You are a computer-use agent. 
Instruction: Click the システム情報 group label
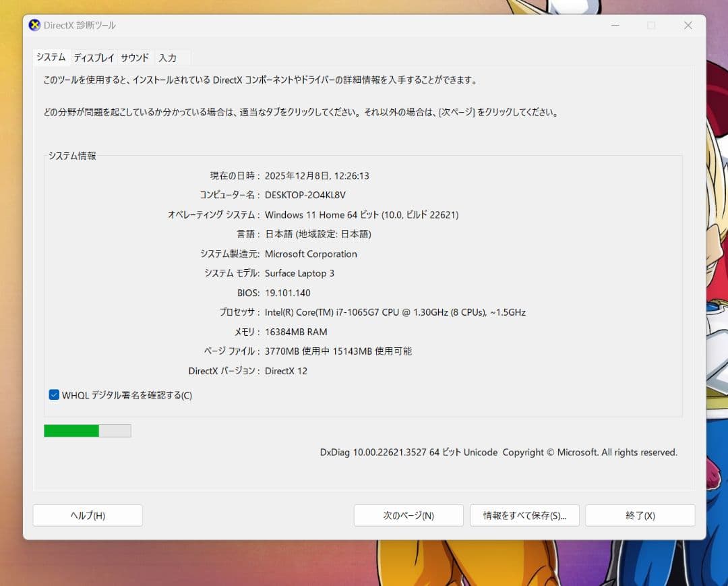(x=72, y=156)
